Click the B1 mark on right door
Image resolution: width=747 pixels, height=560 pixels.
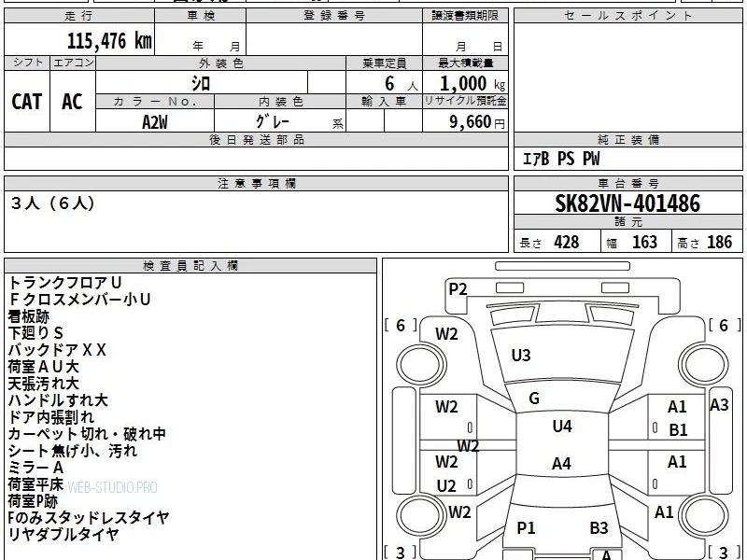pos(678,430)
